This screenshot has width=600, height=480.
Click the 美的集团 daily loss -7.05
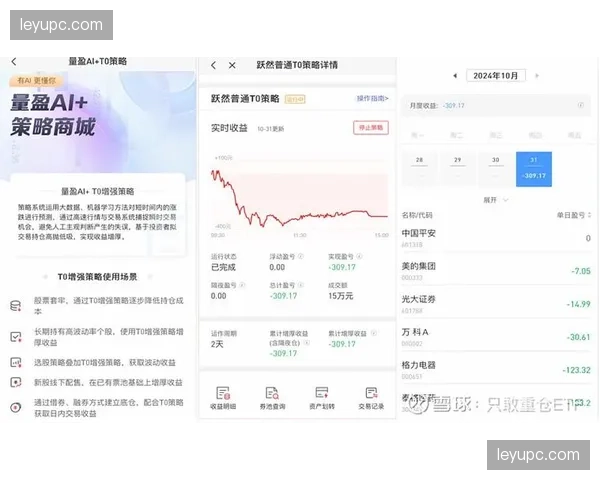coord(581,271)
